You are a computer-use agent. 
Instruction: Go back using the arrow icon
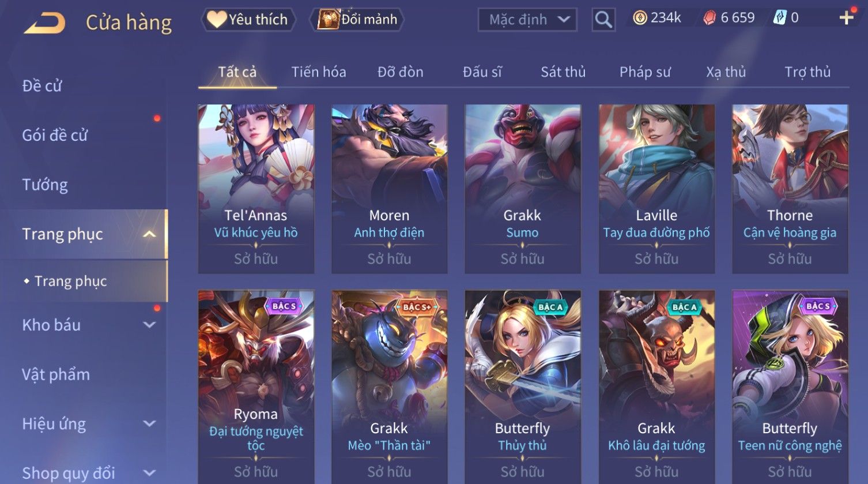pyautogui.click(x=44, y=23)
